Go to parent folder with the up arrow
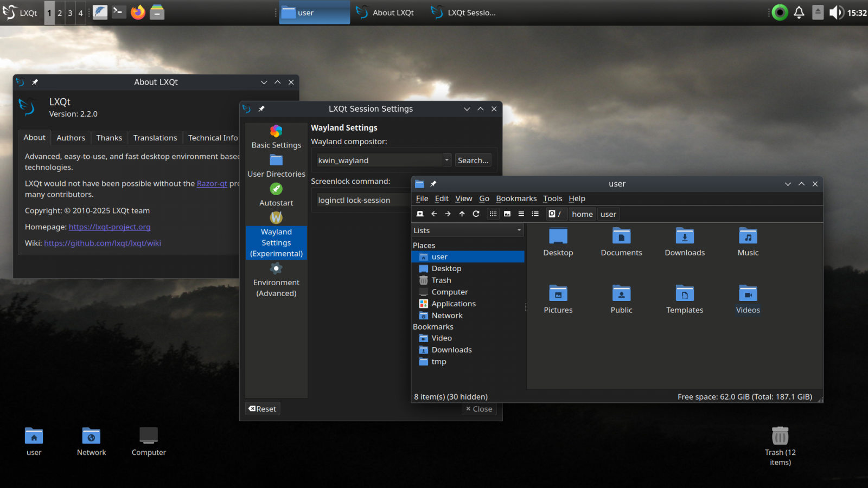This screenshot has width=868, height=488. click(462, 214)
